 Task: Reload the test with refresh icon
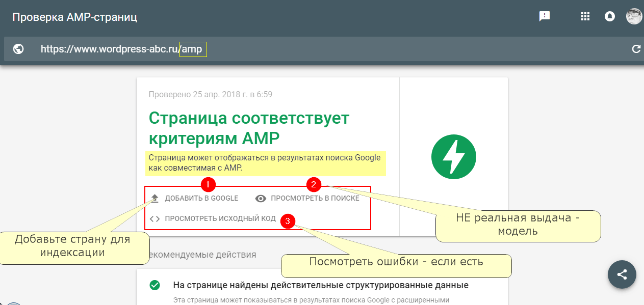[636, 49]
